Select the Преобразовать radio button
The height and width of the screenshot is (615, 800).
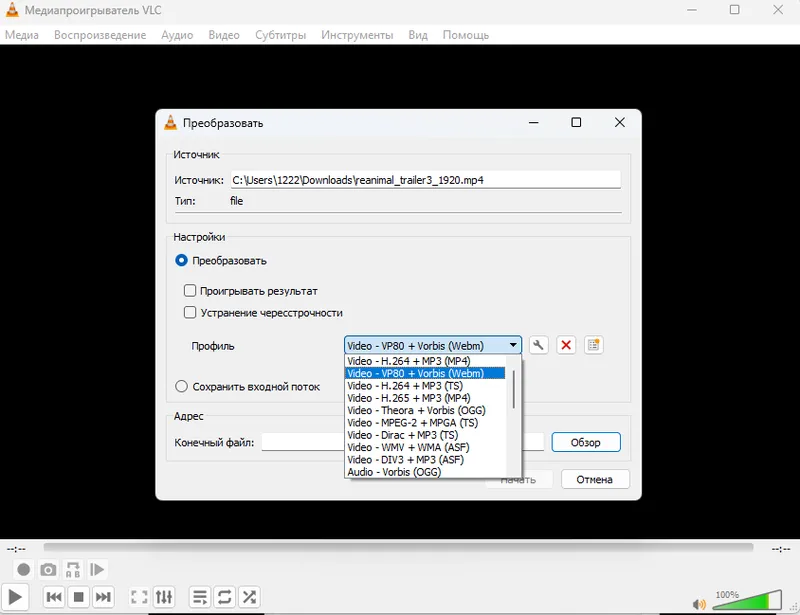click(181, 261)
